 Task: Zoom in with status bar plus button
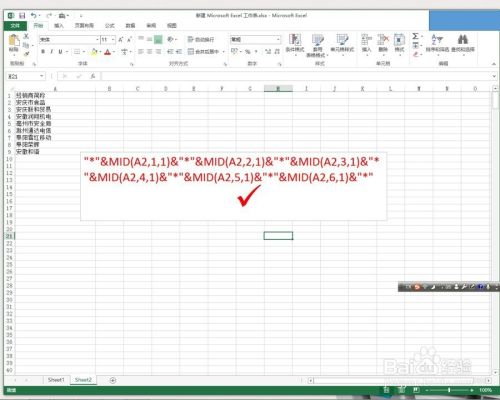pyautogui.click(x=472, y=390)
